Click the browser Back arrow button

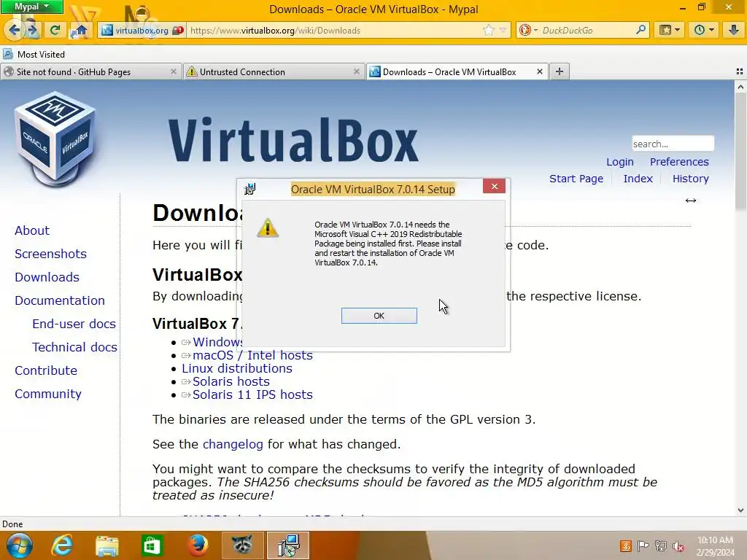(15, 30)
